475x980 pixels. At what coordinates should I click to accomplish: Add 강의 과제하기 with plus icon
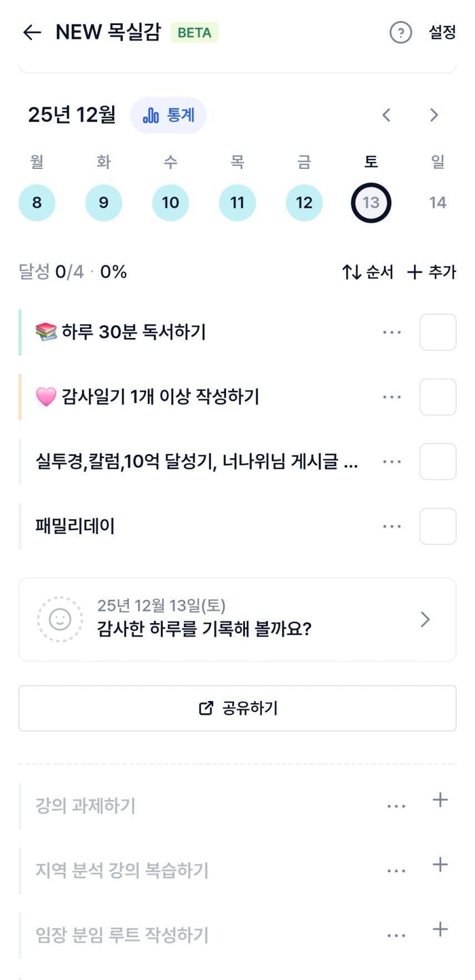click(x=440, y=800)
